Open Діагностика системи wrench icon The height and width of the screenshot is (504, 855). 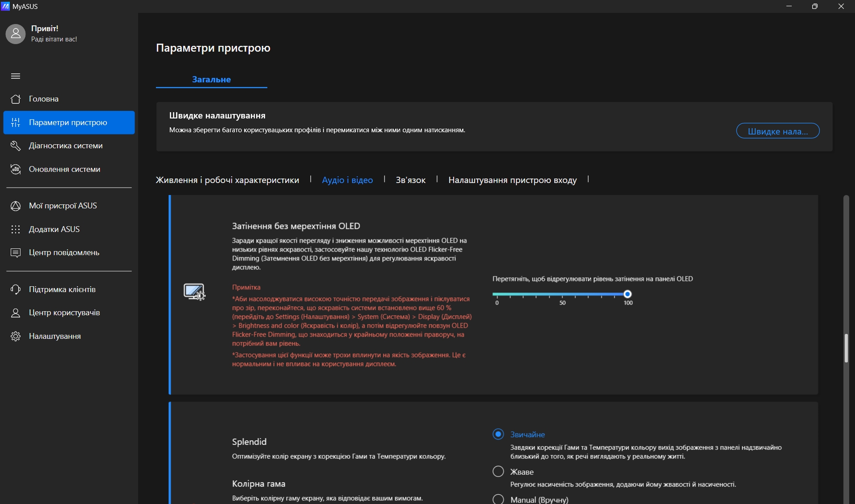(16, 146)
